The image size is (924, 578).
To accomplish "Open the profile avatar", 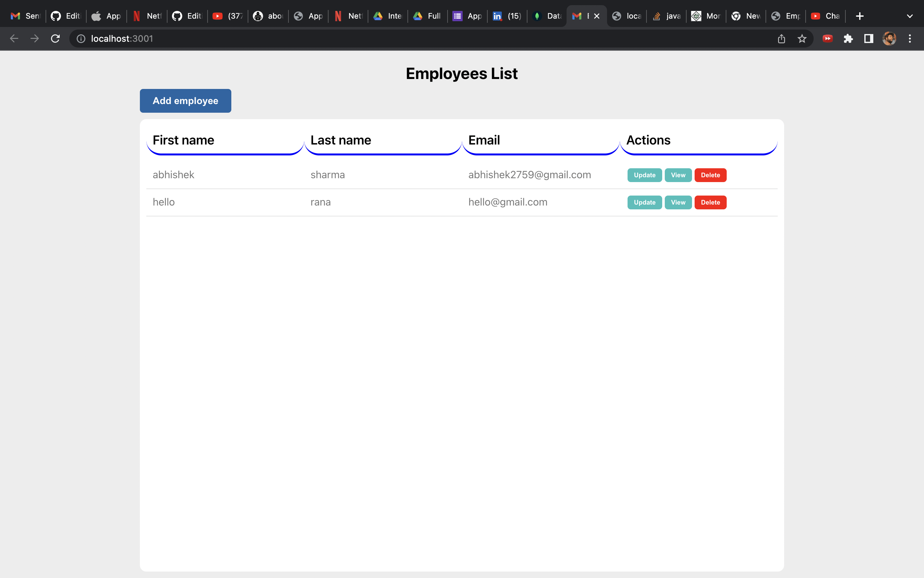I will 889,39.
